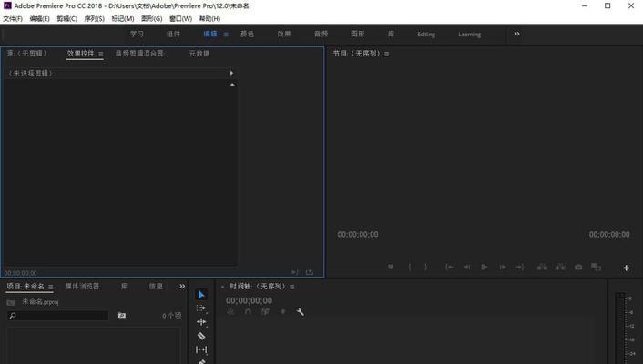Switch to the English Editing workspace
This screenshot has height=364, width=643.
tap(426, 35)
